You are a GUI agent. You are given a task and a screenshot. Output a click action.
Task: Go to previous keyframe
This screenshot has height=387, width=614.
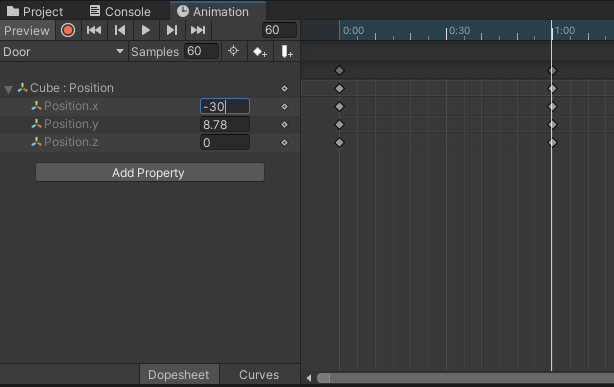pyautogui.click(x=120, y=30)
